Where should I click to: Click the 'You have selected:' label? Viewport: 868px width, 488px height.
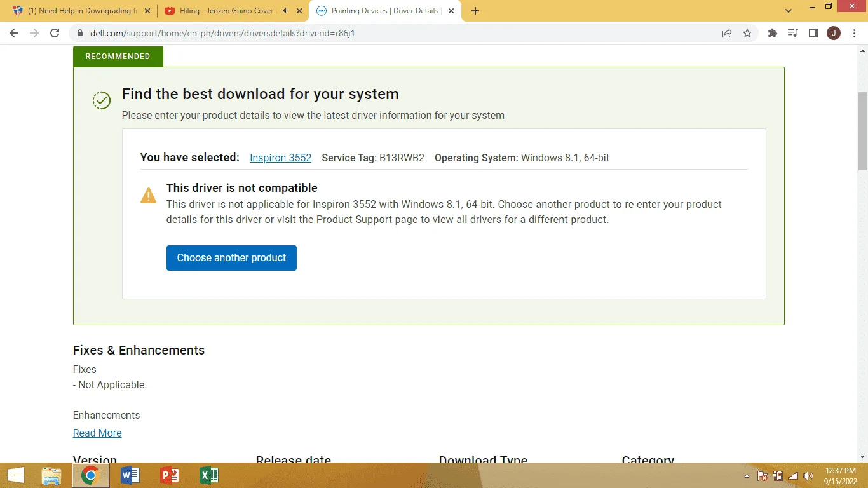[190, 158]
